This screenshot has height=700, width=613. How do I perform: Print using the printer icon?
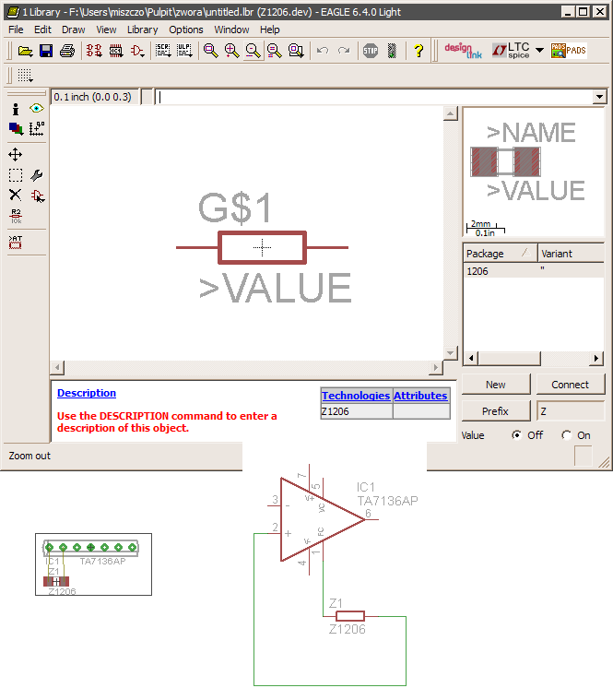click(x=67, y=51)
